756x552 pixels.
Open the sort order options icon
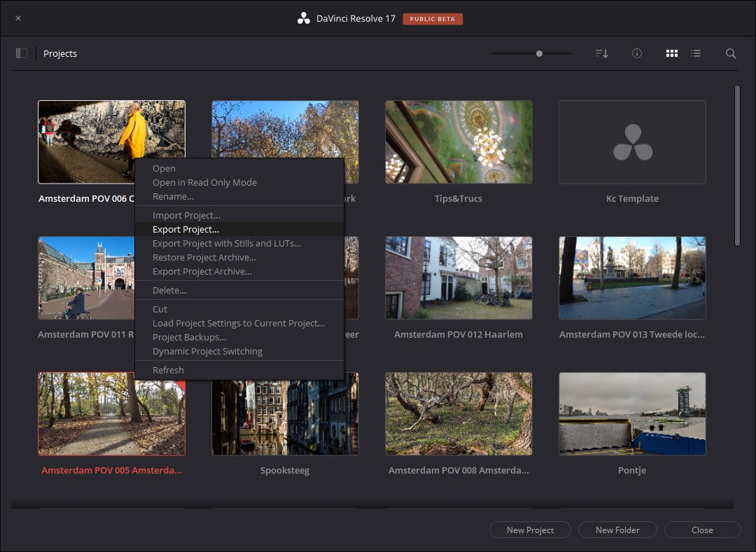pyautogui.click(x=601, y=53)
